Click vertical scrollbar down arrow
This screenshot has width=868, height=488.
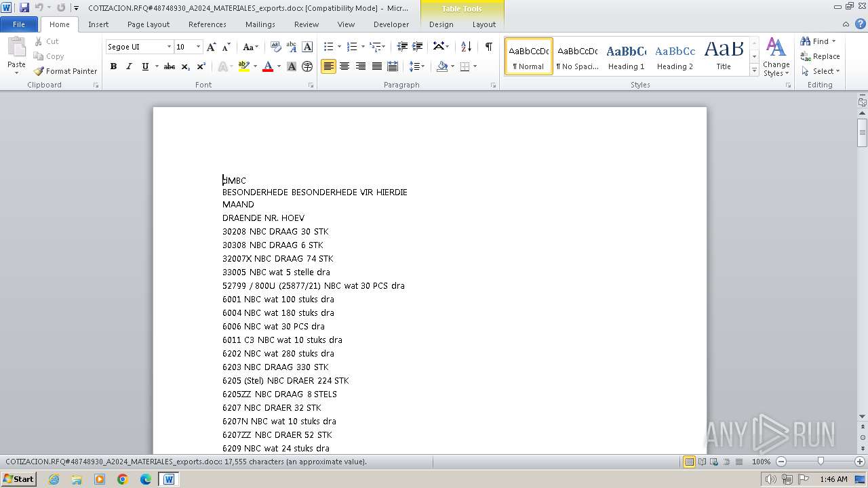coord(863,416)
